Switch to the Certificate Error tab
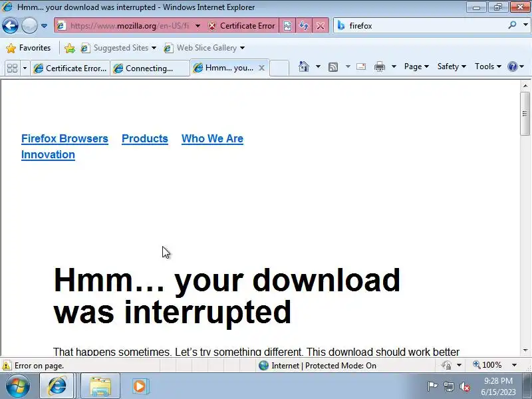The height and width of the screenshot is (399, 532). [x=70, y=68]
